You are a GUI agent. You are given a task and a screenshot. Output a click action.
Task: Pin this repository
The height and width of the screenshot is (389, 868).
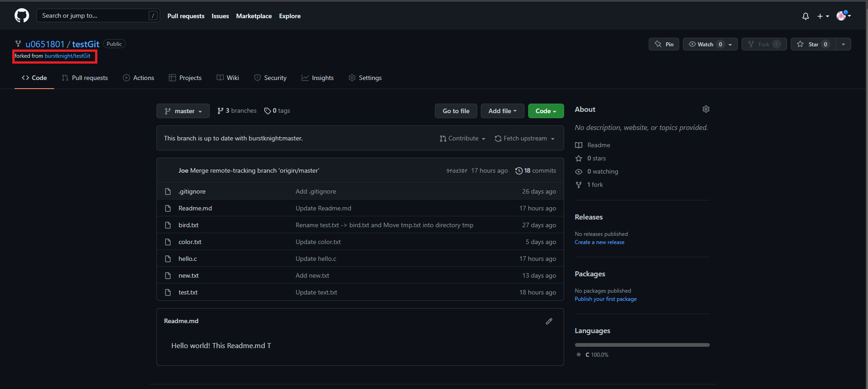coord(664,44)
